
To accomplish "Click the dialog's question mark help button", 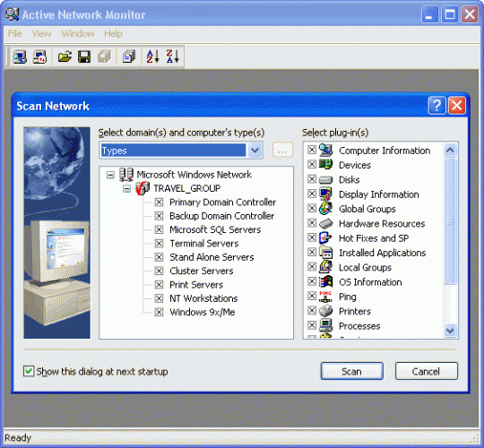I will pyautogui.click(x=436, y=106).
